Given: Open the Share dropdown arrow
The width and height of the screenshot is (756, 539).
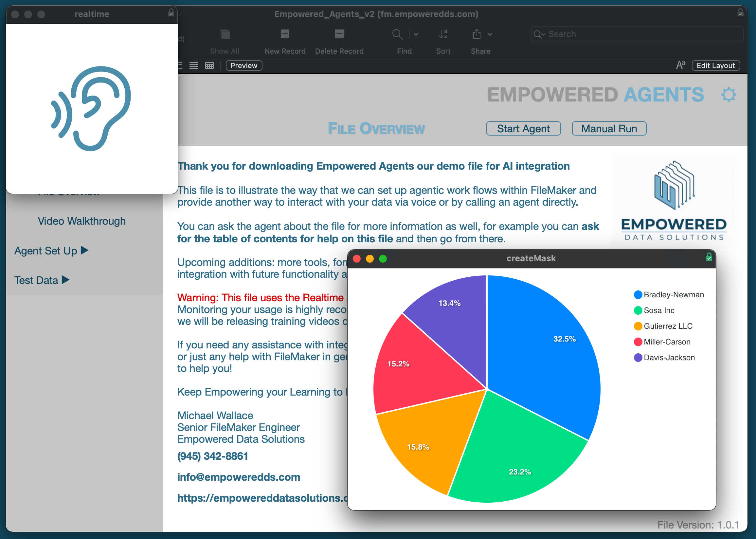Looking at the screenshot, I should (490, 34).
